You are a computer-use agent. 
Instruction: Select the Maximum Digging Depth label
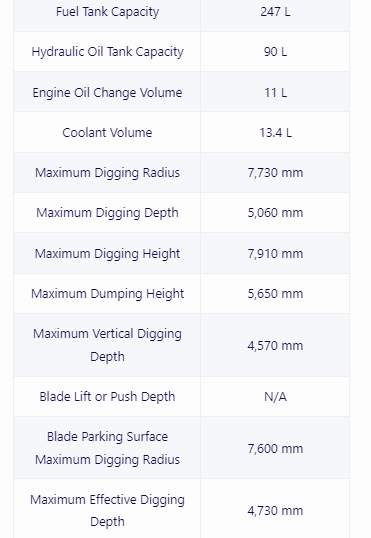[x=107, y=213]
